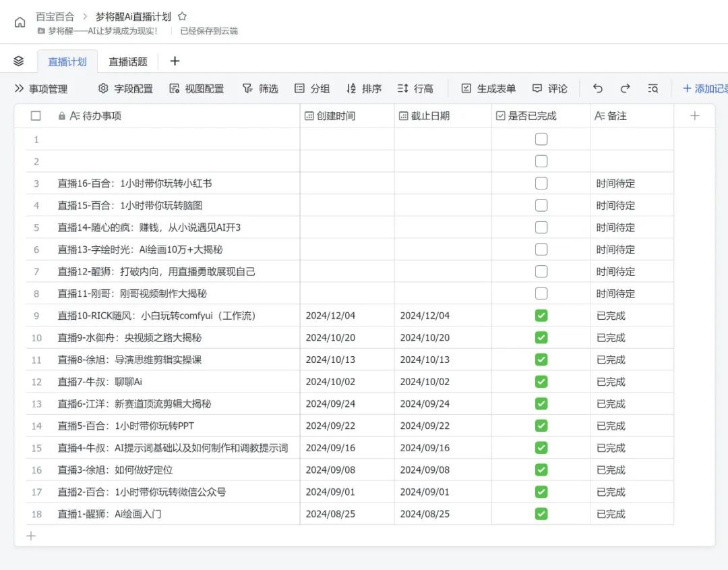Check the 是否已完成 box for 直播16-百合

point(541,183)
